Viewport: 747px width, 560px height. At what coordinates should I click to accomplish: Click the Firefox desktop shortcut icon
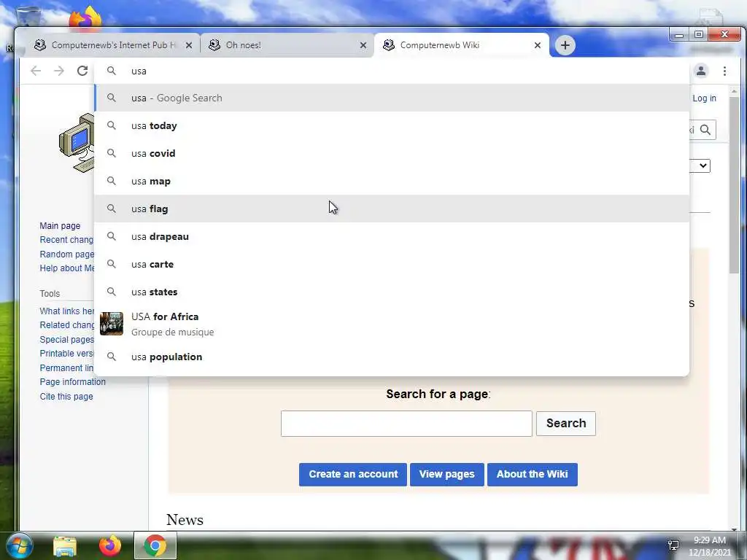(85, 19)
